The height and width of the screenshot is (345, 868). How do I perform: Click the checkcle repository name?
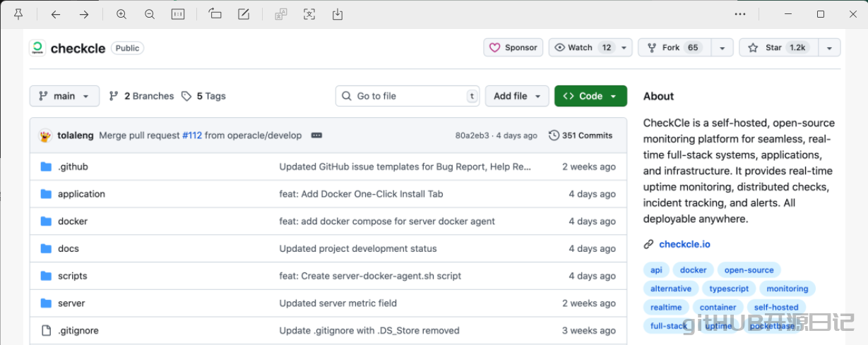pyautogui.click(x=78, y=48)
